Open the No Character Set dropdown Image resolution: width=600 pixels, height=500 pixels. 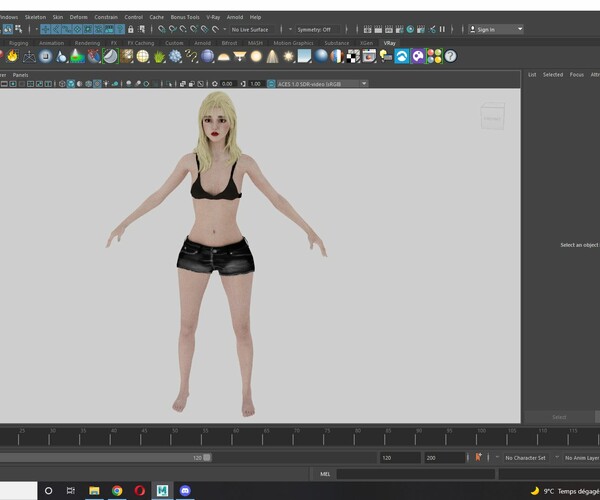pos(526,458)
